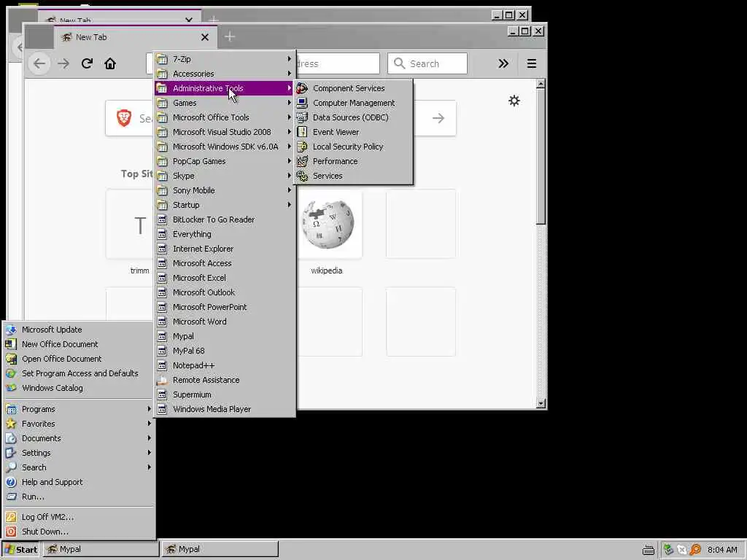This screenshot has width=747, height=560.
Task: Launch Microsoft PowerPoint
Action: tap(225, 307)
